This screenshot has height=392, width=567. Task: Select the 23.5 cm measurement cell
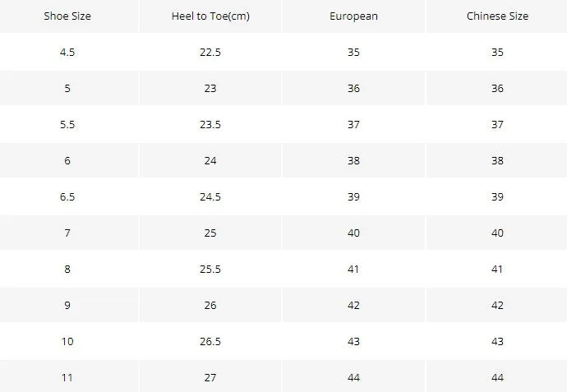click(210, 124)
